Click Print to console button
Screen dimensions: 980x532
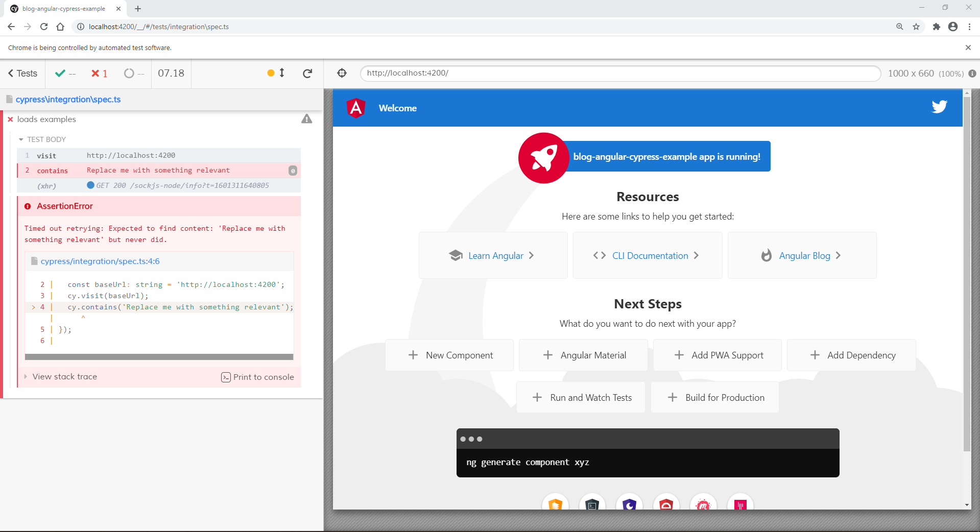pos(257,377)
